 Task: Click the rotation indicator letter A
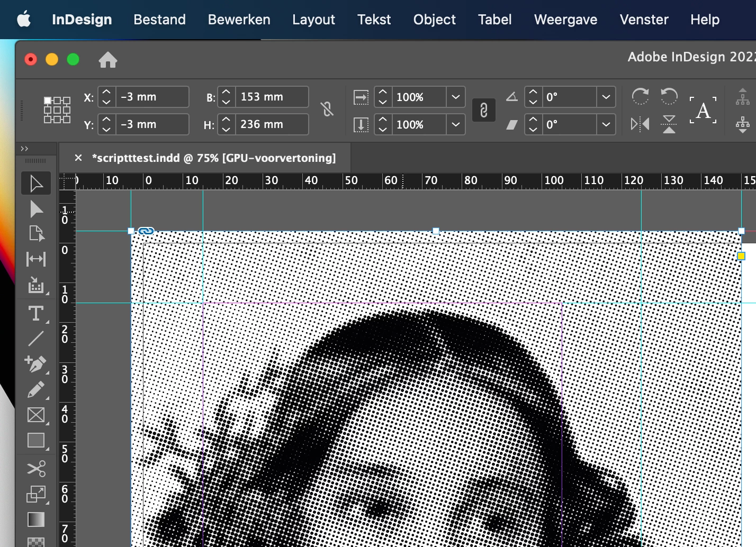pos(703,111)
